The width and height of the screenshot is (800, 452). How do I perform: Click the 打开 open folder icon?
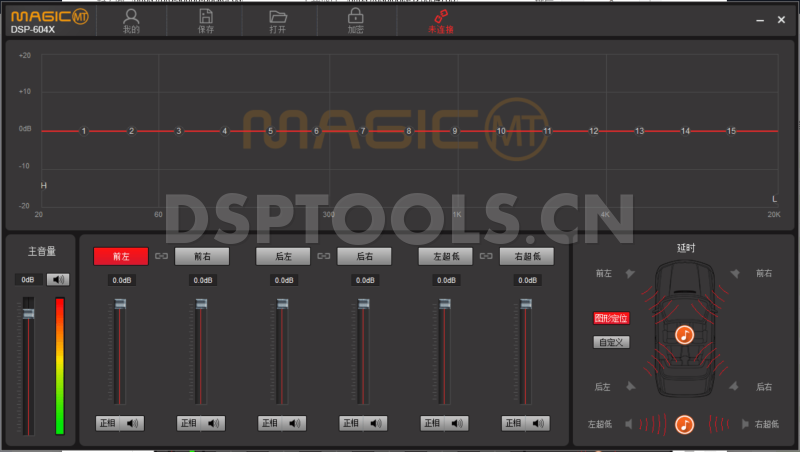click(x=278, y=16)
